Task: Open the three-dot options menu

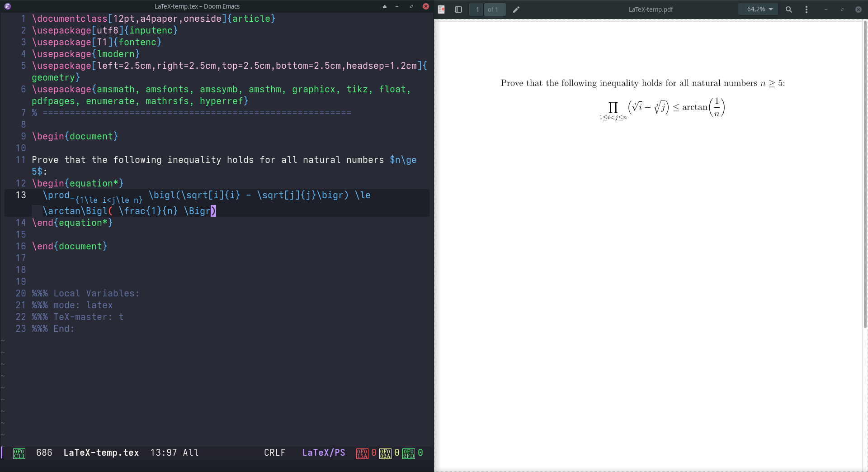Action: 806,10
